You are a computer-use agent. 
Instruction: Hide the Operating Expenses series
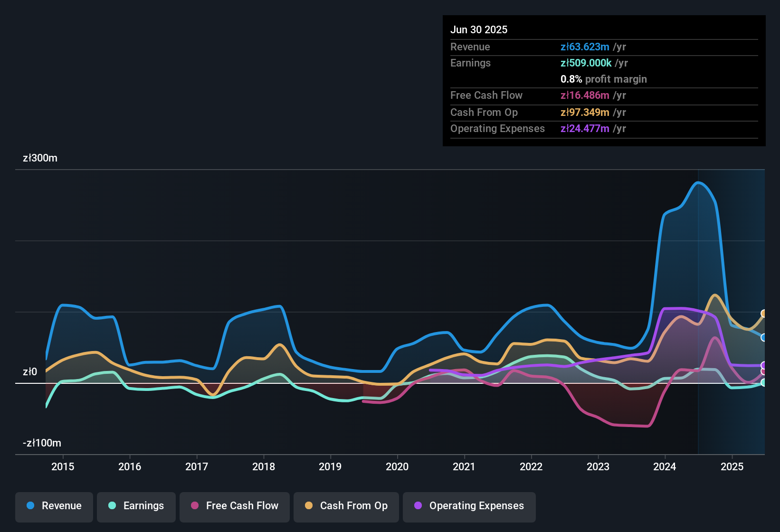click(469, 506)
